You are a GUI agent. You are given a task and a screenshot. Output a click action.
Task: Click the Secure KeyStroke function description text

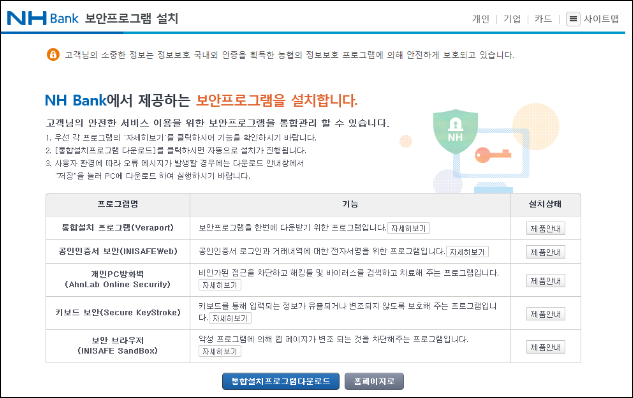click(347, 311)
